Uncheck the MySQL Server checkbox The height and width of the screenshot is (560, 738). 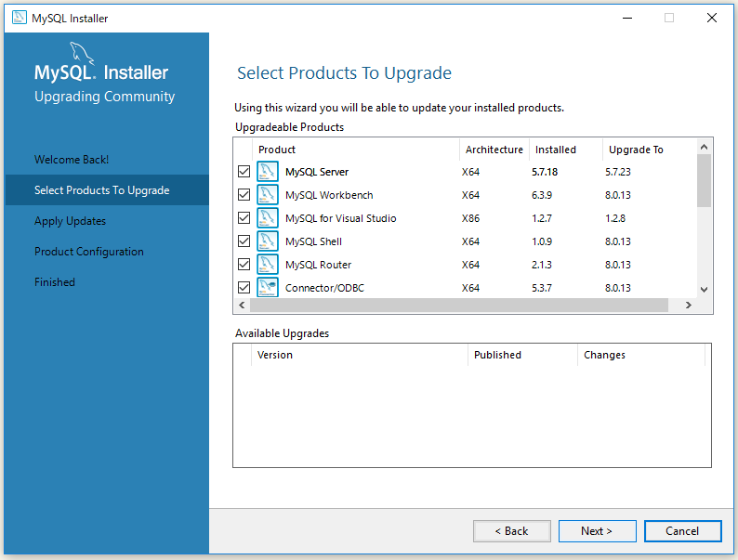[244, 172]
